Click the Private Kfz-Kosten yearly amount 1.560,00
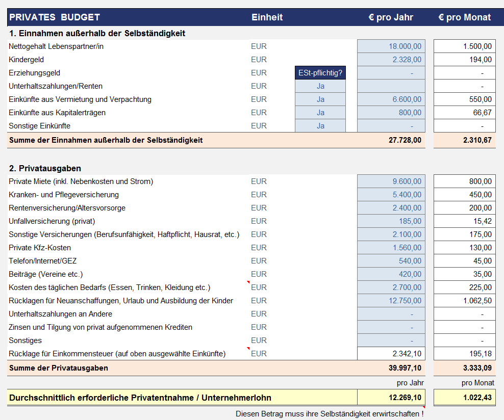The width and height of the screenshot is (504, 420). point(391,248)
